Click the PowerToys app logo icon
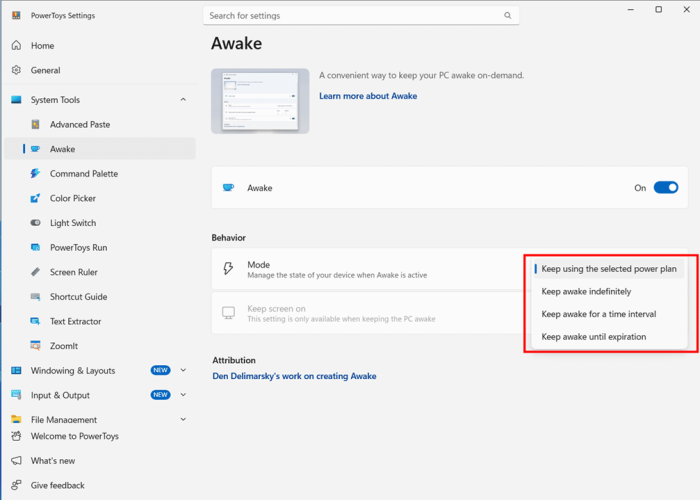700x500 pixels. [16, 16]
